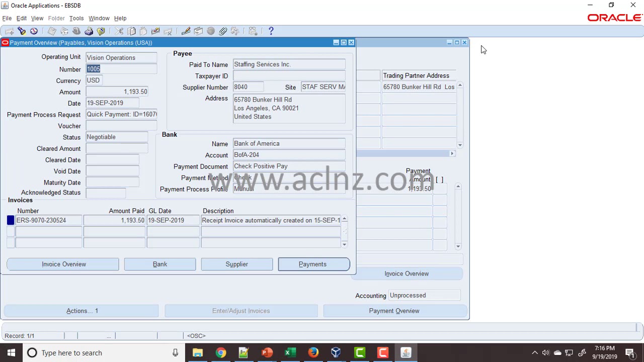
Task: Click the Paid To Name field
Action: tap(289, 64)
